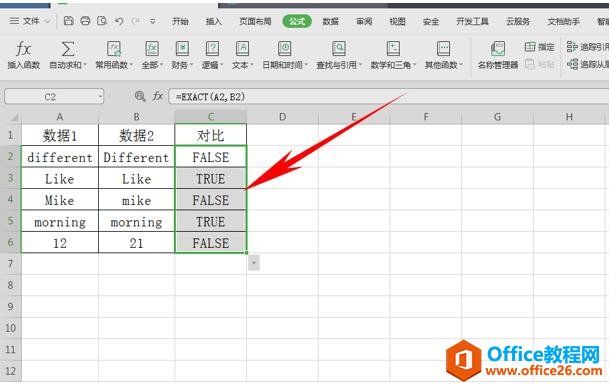This screenshot has width=609, height=388.
Task: Select column B header
Action: click(x=136, y=117)
